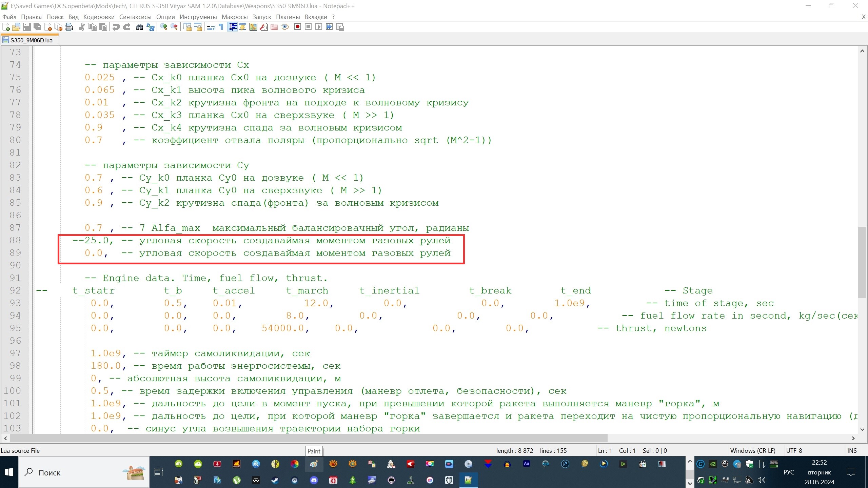Toggle synchronized horizontal scrolling icon

click(198, 27)
